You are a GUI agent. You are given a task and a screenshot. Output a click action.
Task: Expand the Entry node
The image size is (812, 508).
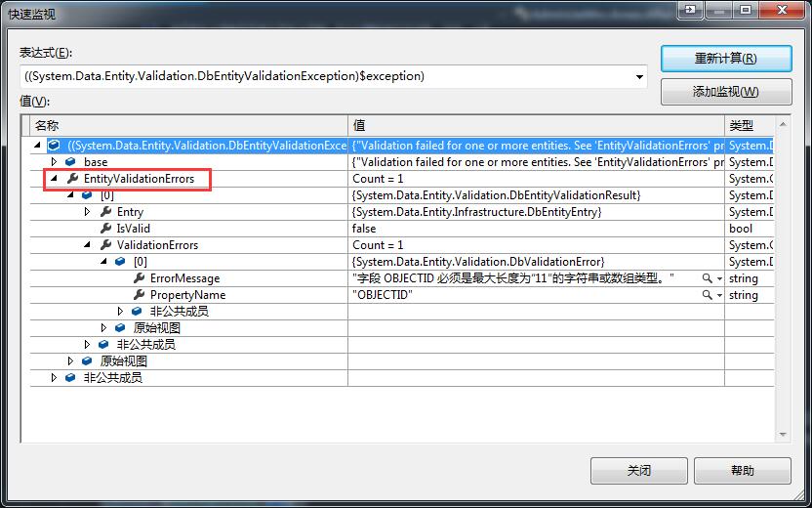tap(87, 211)
